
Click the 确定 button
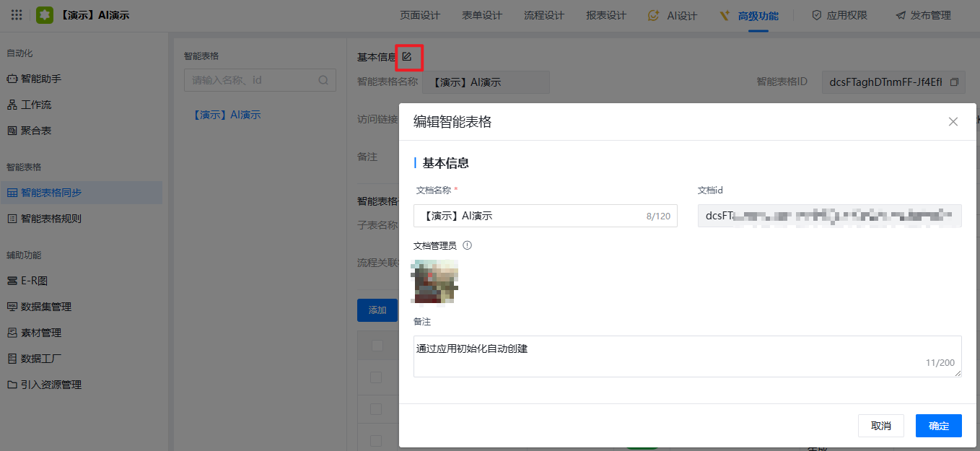tap(938, 426)
